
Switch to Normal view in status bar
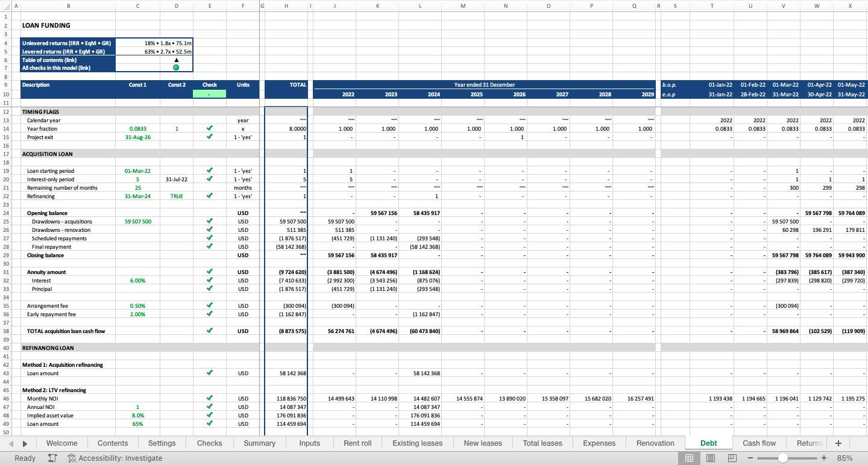coord(690,458)
